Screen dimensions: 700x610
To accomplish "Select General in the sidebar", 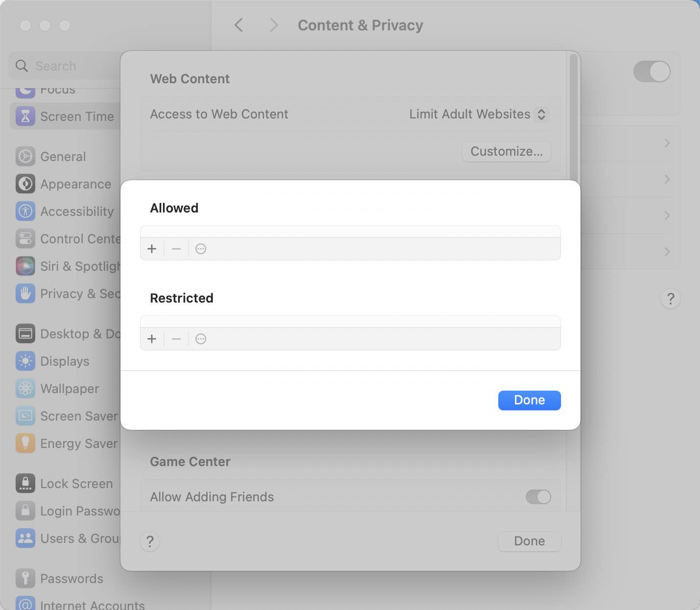I will [x=63, y=157].
